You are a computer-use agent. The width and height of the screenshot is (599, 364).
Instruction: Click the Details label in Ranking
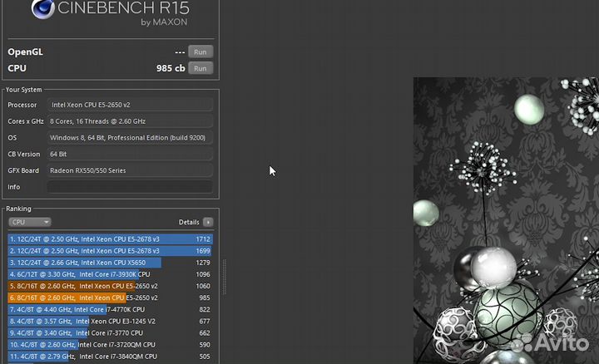coord(189,222)
